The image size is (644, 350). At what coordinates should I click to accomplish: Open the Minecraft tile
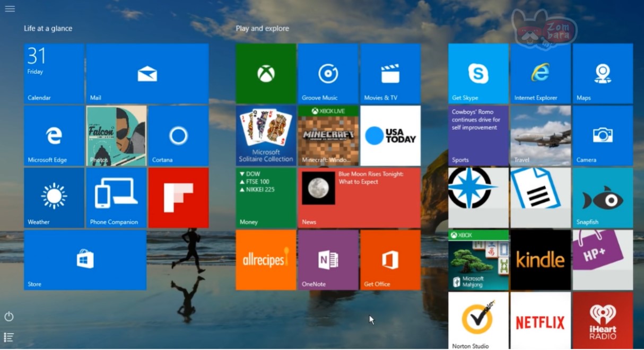328,136
